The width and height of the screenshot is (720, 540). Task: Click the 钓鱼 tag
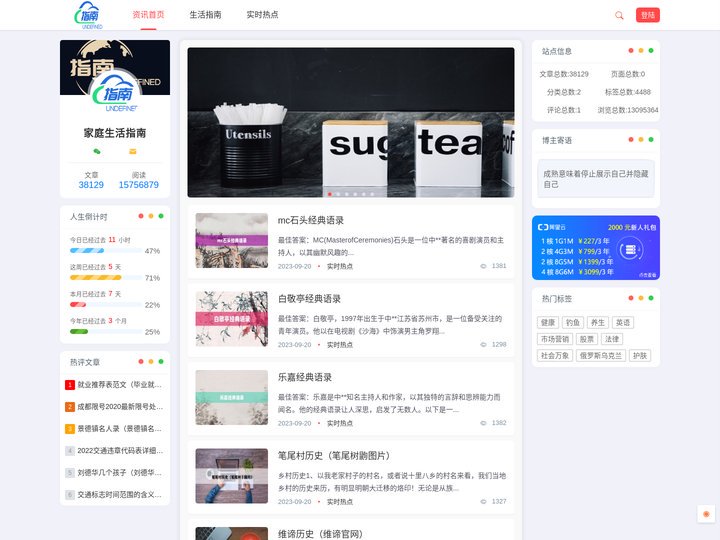pos(573,323)
